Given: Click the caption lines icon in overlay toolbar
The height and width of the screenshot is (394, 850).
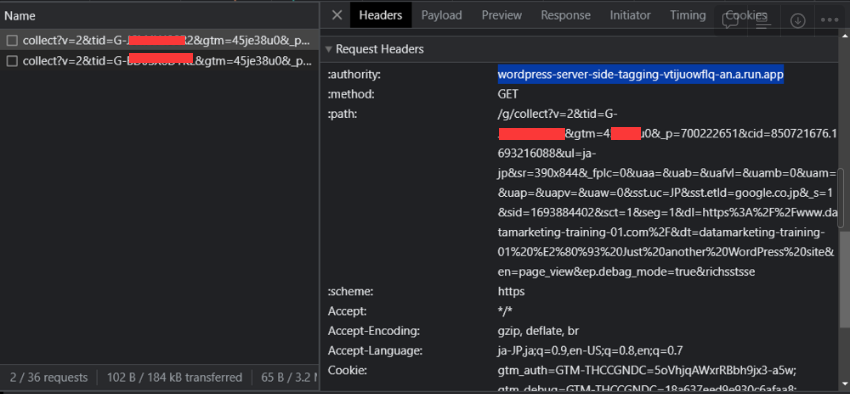Looking at the screenshot, I should (x=763, y=20).
